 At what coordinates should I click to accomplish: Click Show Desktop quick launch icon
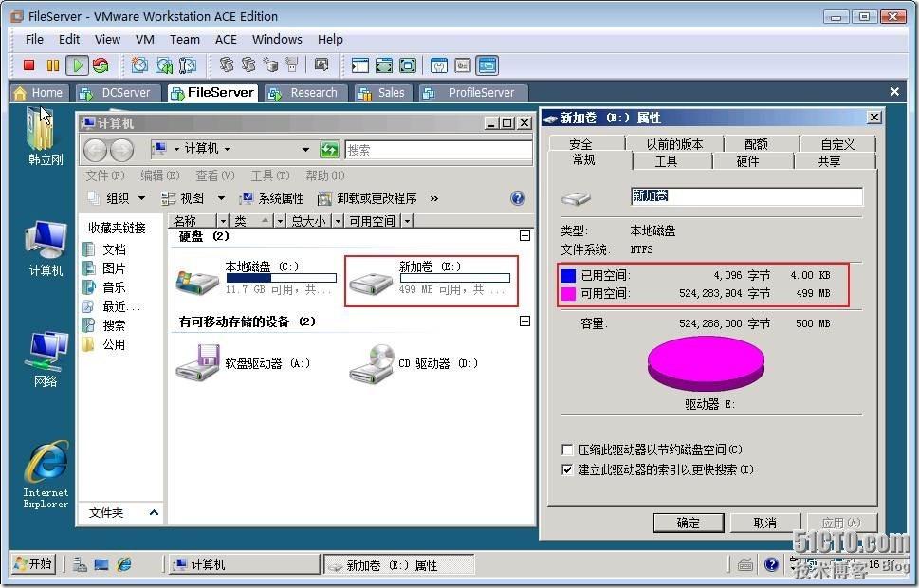tap(101, 564)
